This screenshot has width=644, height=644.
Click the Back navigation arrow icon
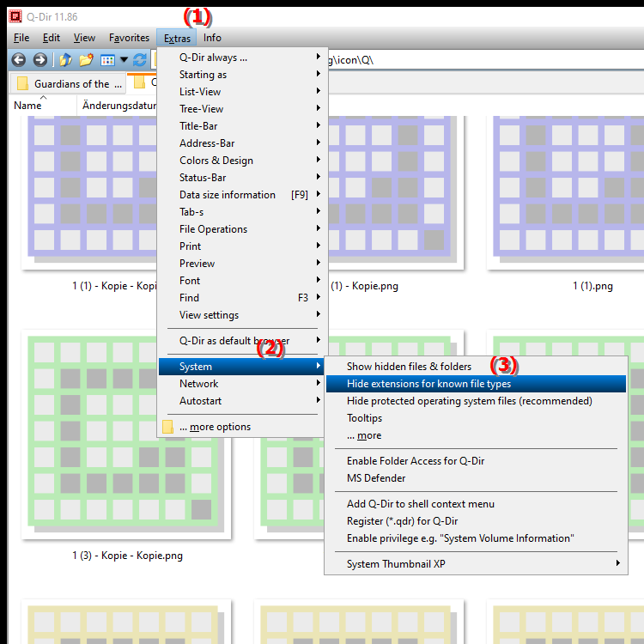pos(19,60)
